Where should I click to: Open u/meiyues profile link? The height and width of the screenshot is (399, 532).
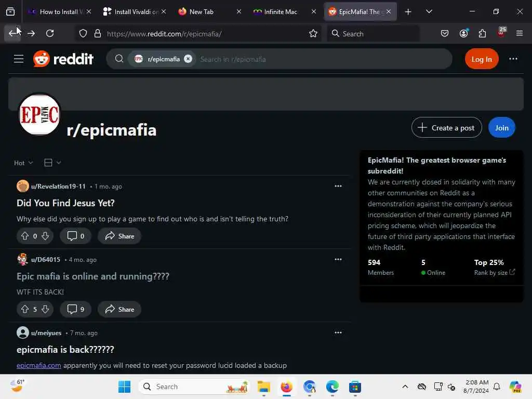pos(46,333)
